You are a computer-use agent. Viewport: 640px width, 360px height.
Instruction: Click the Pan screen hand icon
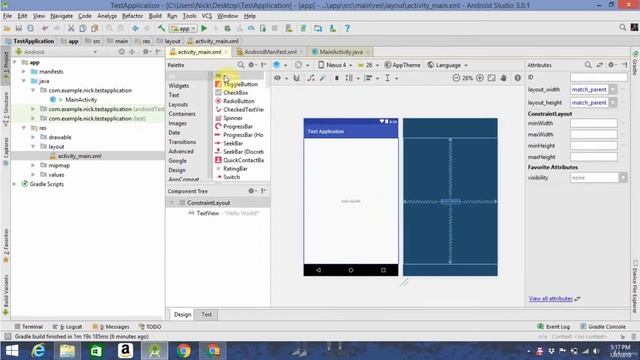504,78
